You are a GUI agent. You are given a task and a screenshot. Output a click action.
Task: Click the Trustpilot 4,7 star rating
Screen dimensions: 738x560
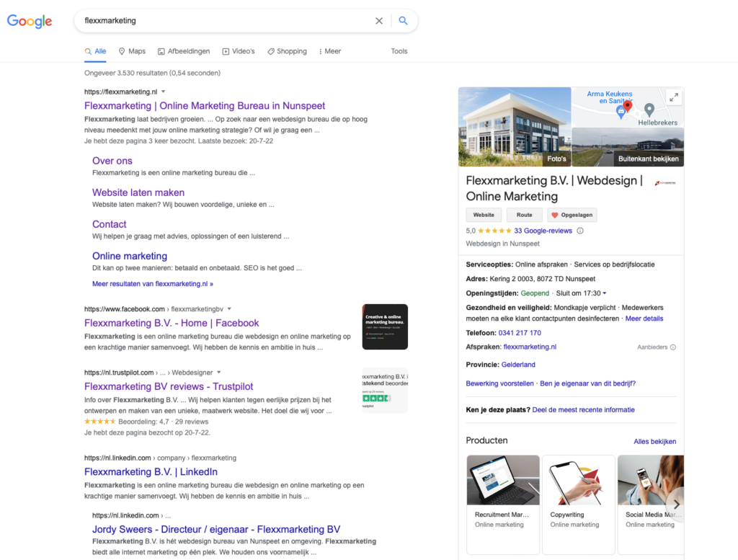click(99, 422)
